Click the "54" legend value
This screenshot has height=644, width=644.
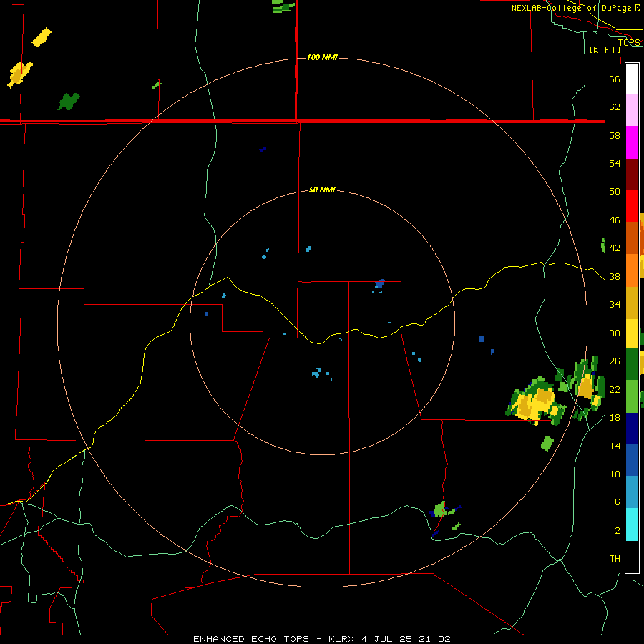[615, 163]
